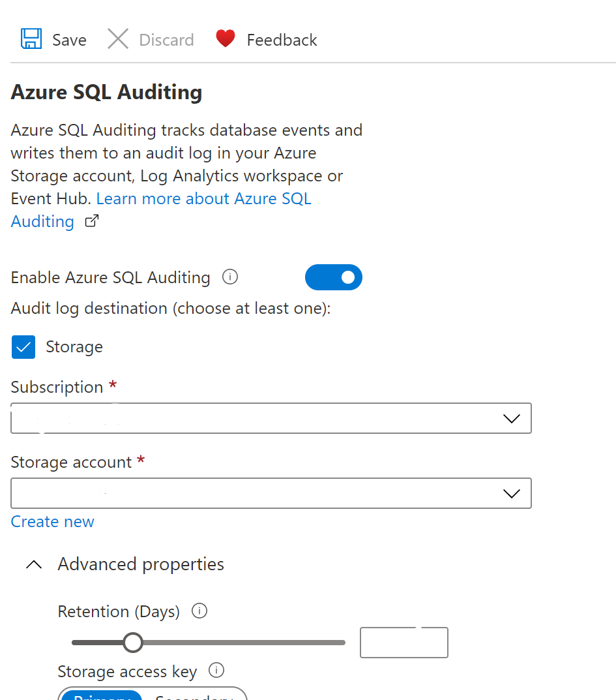Click the Feedback text label in toolbar
616x700 pixels.
pos(282,40)
